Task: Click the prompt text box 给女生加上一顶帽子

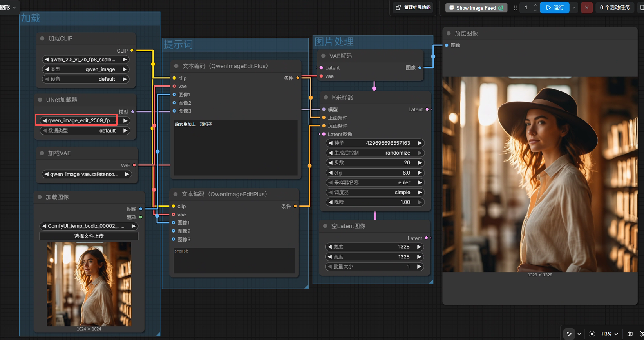Action: coord(236,148)
